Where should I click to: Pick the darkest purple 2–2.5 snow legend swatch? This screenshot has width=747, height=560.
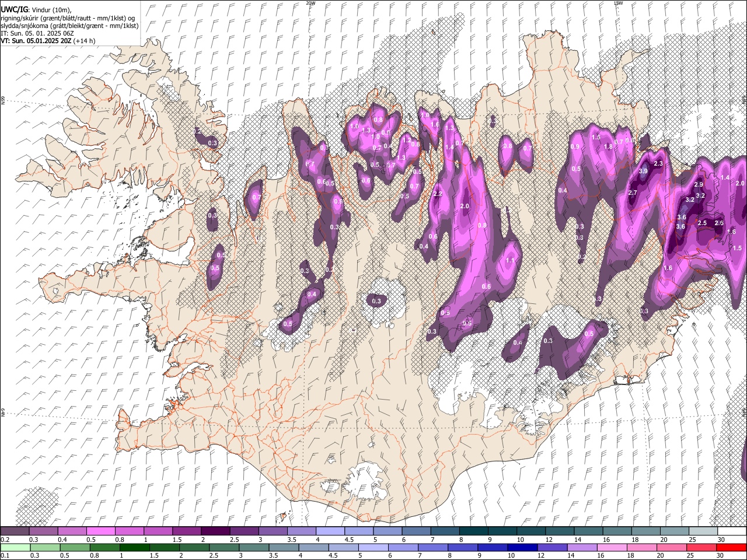tap(215, 531)
